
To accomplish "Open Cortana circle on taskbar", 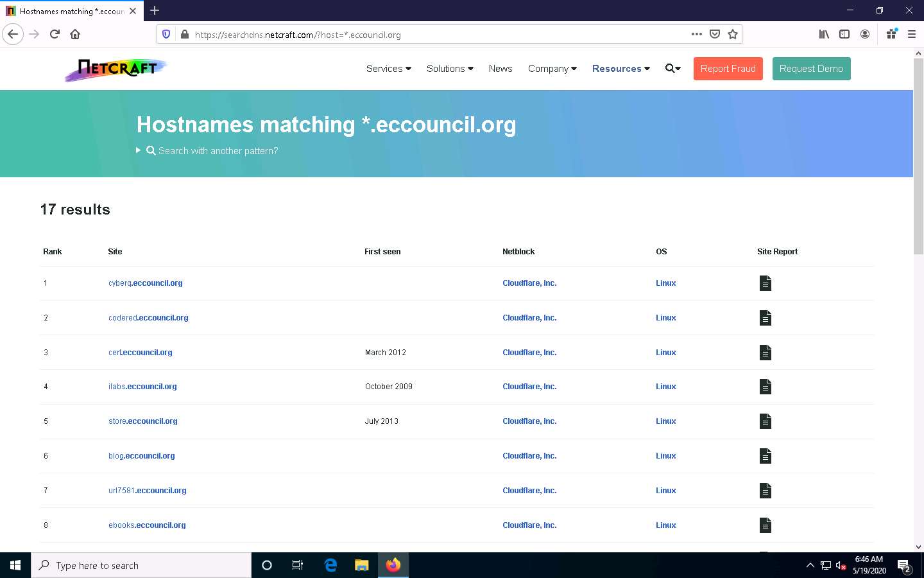I will (x=267, y=565).
